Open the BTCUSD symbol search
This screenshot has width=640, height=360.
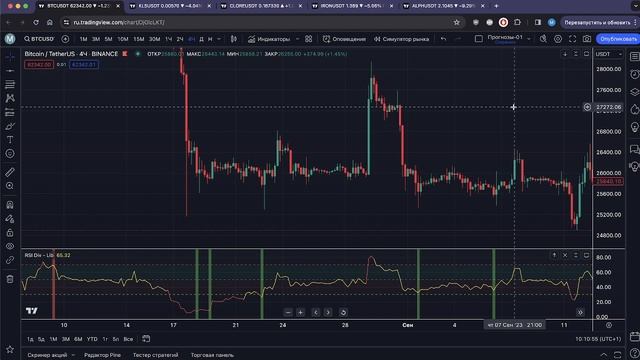[x=39, y=39]
